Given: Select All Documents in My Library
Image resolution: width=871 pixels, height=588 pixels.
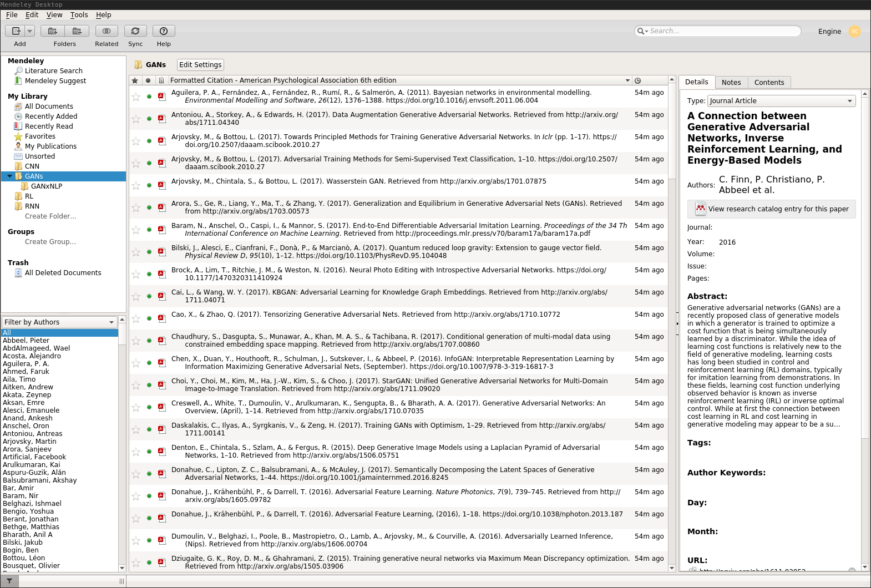Looking at the screenshot, I should coord(49,107).
